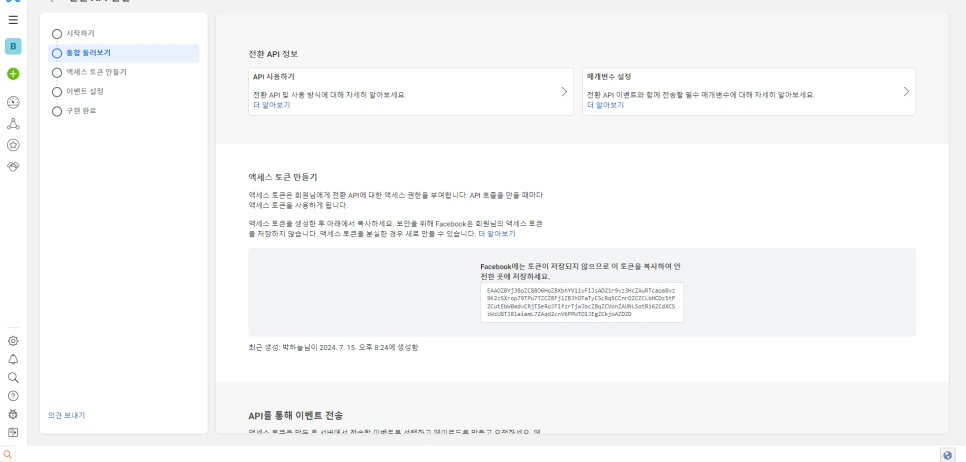Viewport: 966px width, 462px height.
Task: Toggle the sidebar panel expand icon
Action: 13,433
